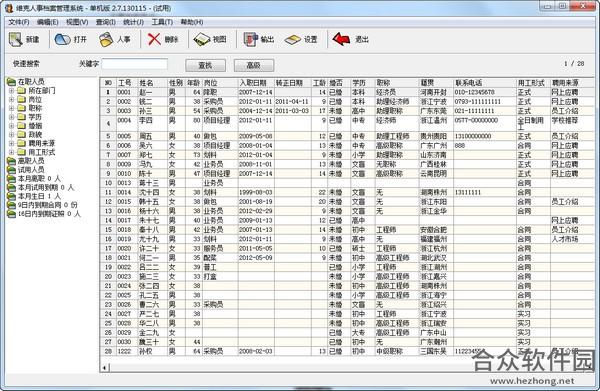Expand the 所在部门 tree node

pyautogui.click(x=11, y=91)
